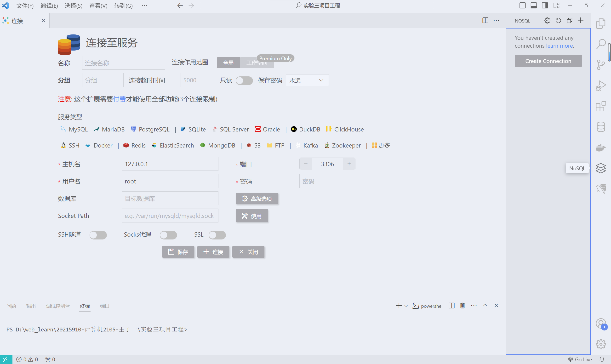Open the new terminal profile dropdown arrow

406,306
